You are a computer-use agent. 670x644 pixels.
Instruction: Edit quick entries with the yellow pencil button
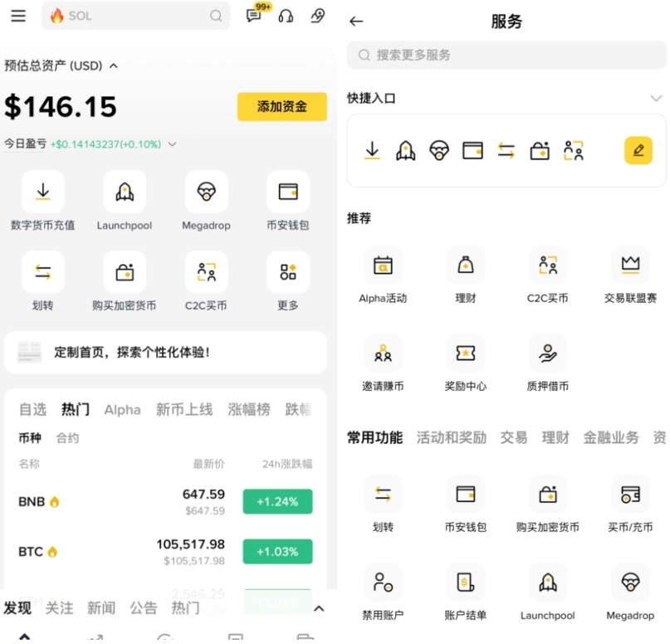[638, 150]
